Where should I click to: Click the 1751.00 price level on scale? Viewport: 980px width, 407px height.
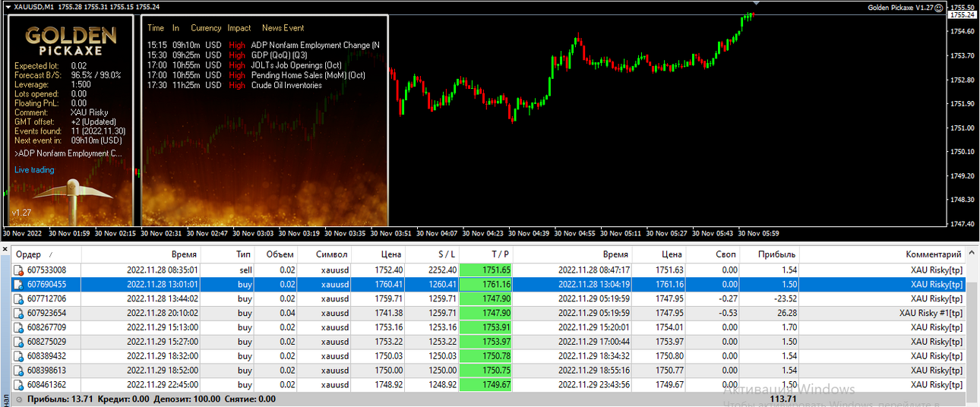[963, 128]
